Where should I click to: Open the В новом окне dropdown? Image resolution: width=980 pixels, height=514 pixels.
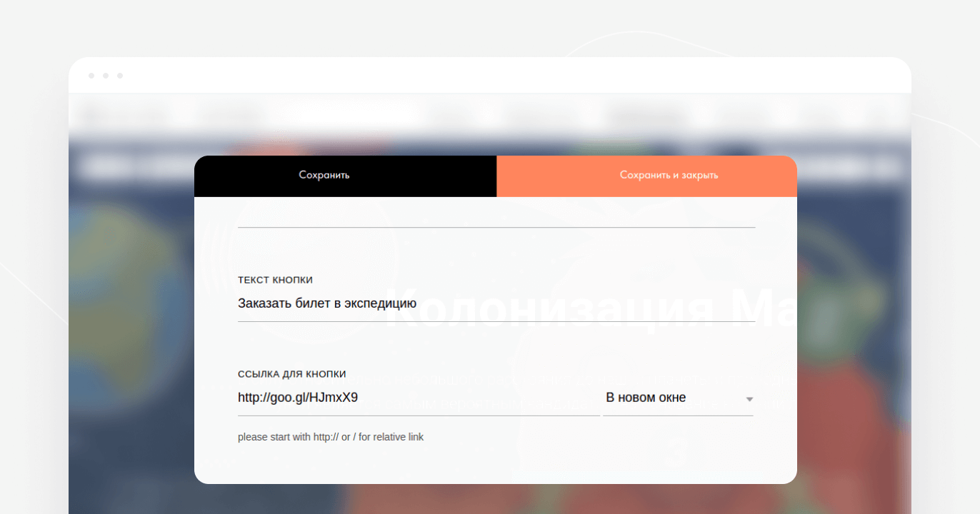[678, 398]
